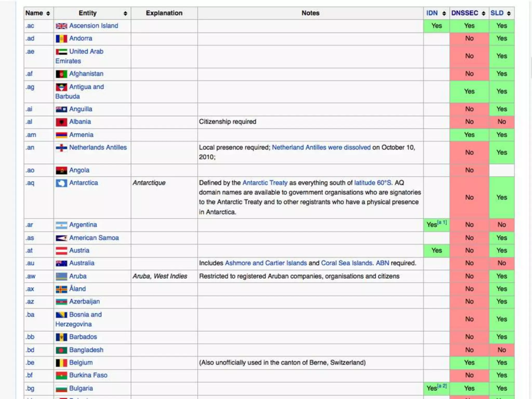This screenshot has width=532, height=399.
Task: Click the Argentina flag icon
Action: [61, 225]
